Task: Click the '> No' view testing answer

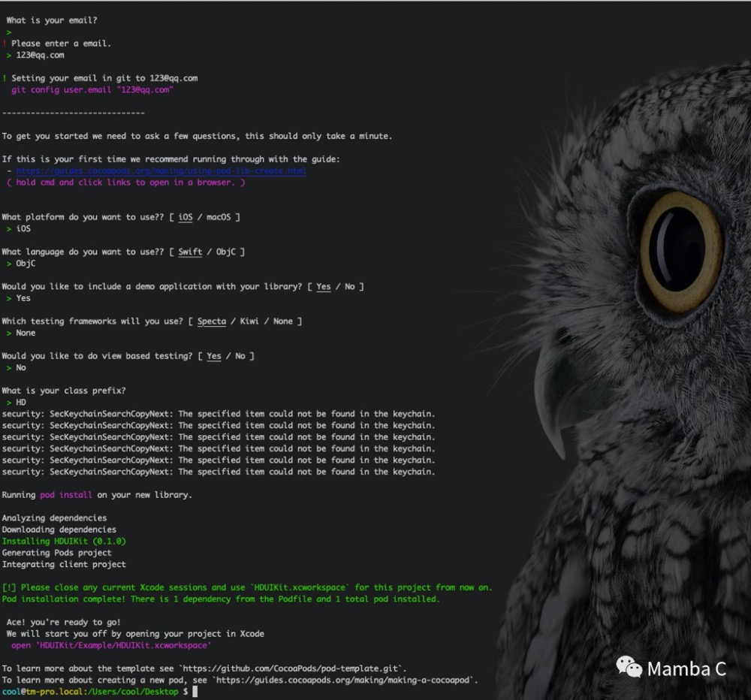Action: point(17,367)
